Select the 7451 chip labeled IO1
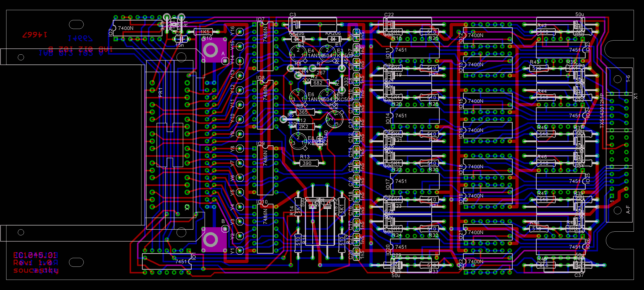Screen dimensions: 644x290 point(167,262)
